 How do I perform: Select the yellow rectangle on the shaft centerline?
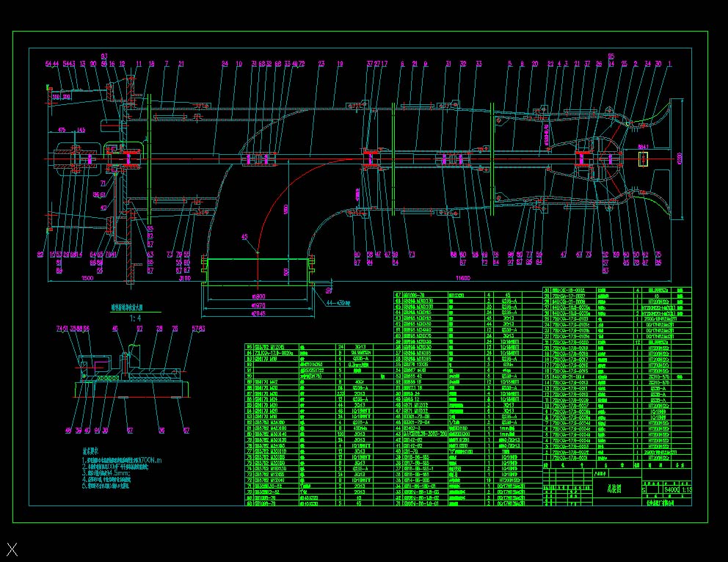pyautogui.click(x=643, y=158)
